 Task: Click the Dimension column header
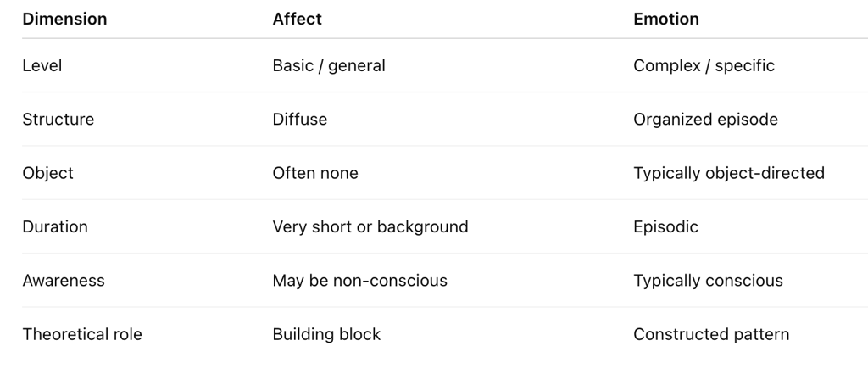pyautogui.click(x=64, y=19)
